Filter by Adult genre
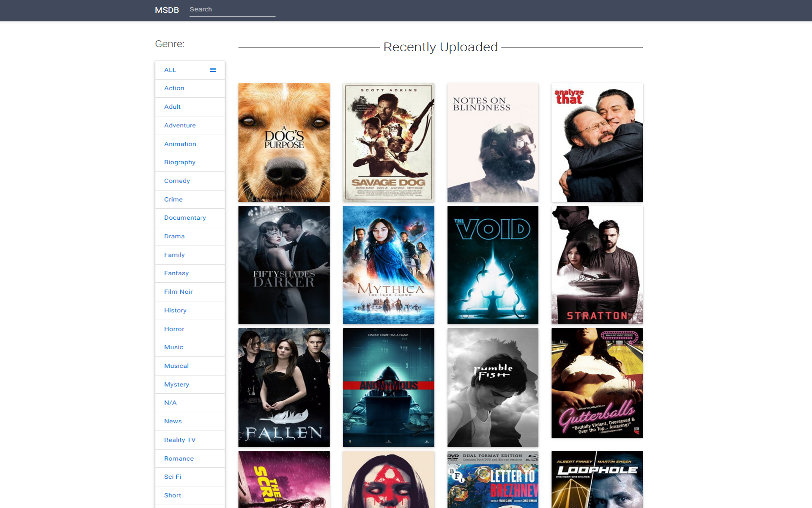 190,107
